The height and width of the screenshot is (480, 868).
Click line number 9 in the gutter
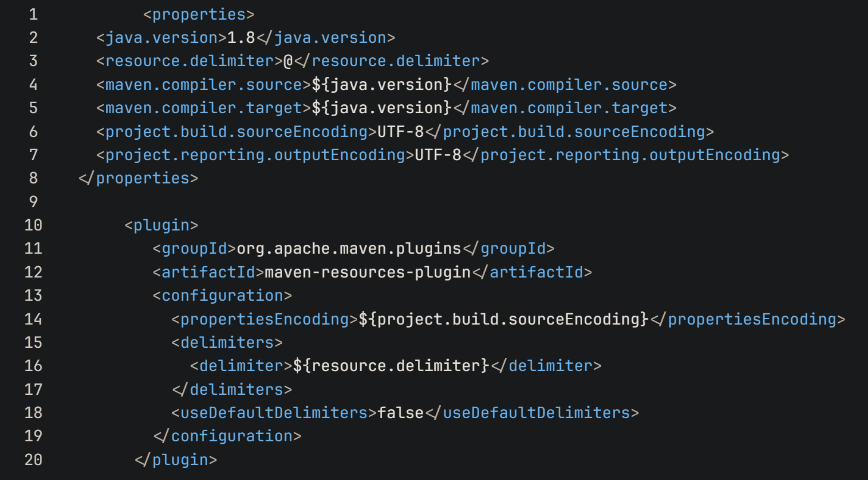tap(33, 202)
